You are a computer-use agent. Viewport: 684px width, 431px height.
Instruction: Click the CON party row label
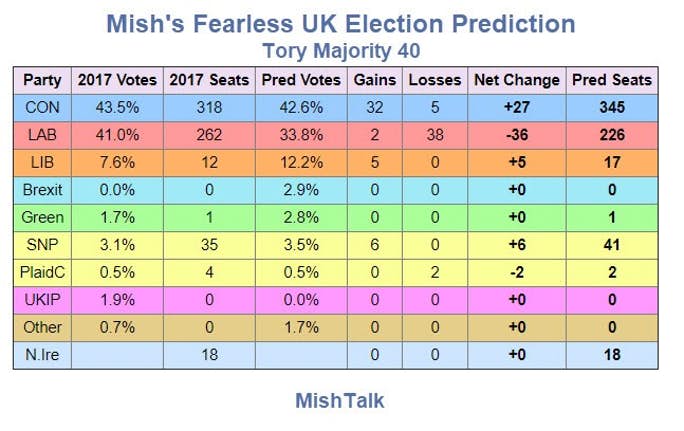(x=42, y=108)
